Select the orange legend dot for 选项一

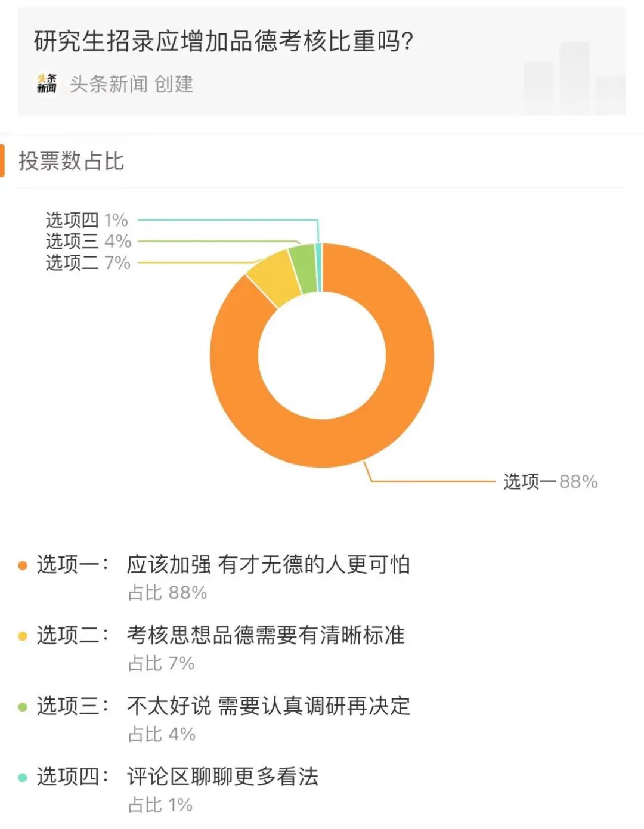[23, 565]
